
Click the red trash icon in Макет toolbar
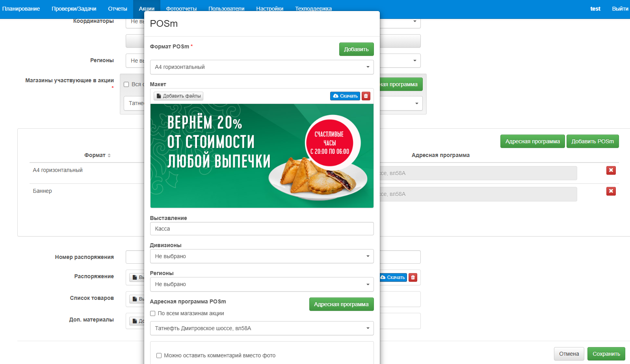click(x=366, y=96)
